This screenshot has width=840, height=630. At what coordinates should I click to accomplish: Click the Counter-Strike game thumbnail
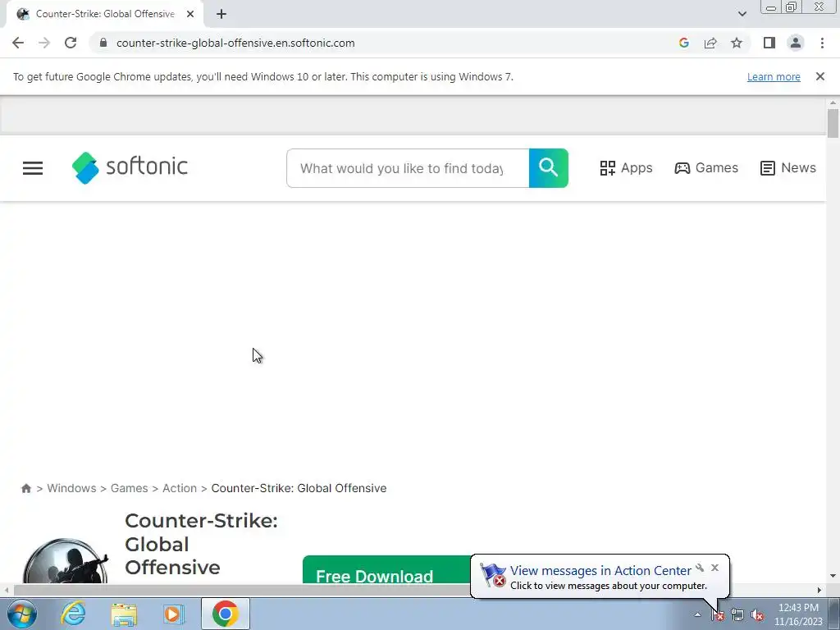pos(66,561)
